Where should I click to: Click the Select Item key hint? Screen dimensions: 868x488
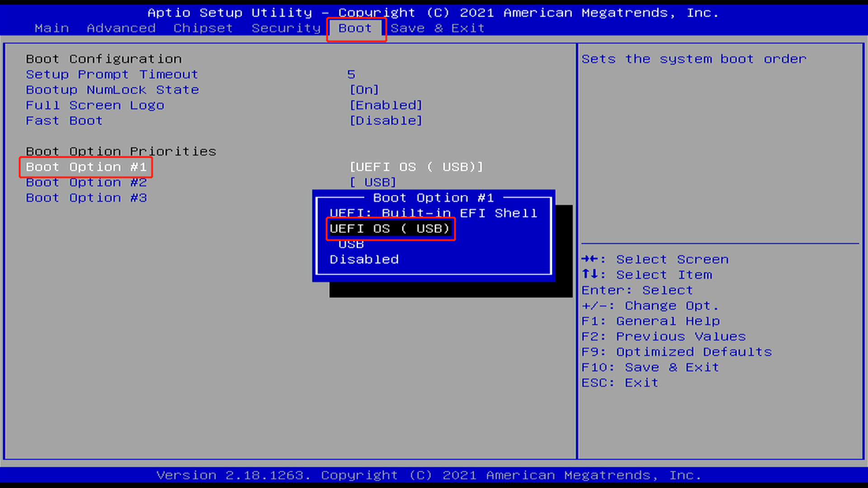tap(646, 275)
